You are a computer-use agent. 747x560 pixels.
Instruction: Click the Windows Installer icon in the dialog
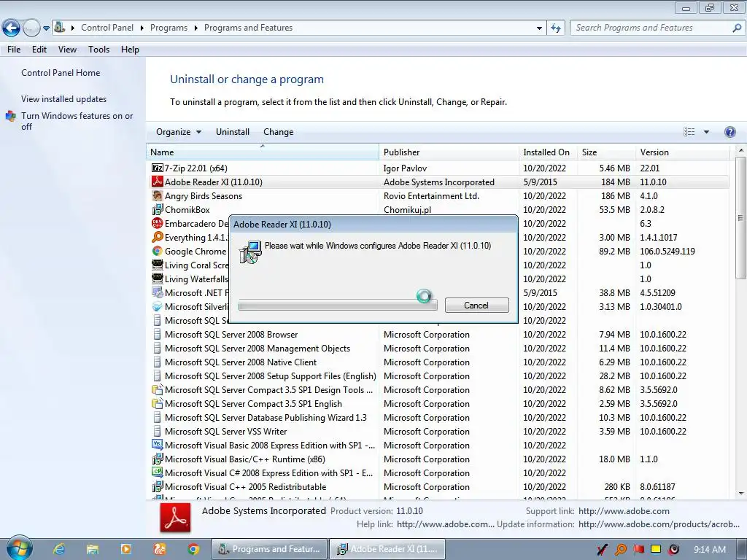pyautogui.click(x=250, y=252)
